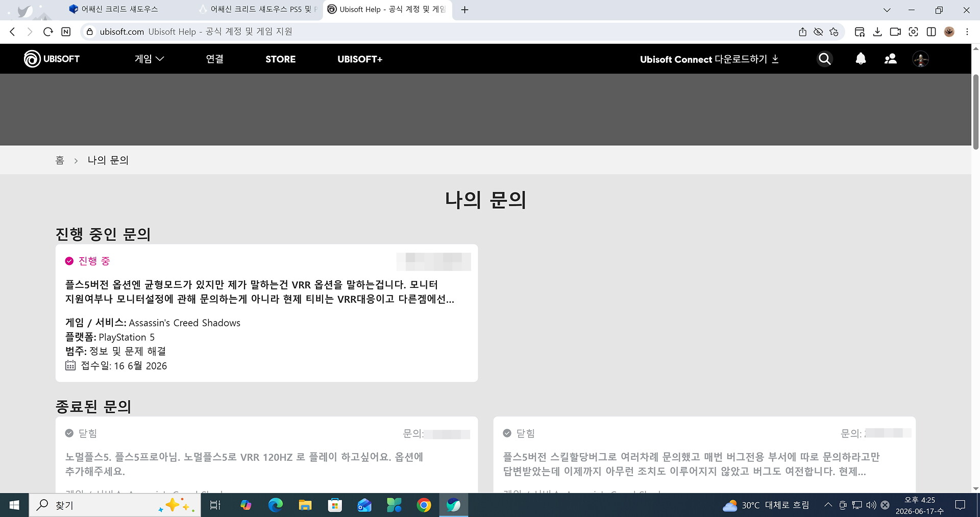Open the Whale browser icon on taskbar

(453, 505)
